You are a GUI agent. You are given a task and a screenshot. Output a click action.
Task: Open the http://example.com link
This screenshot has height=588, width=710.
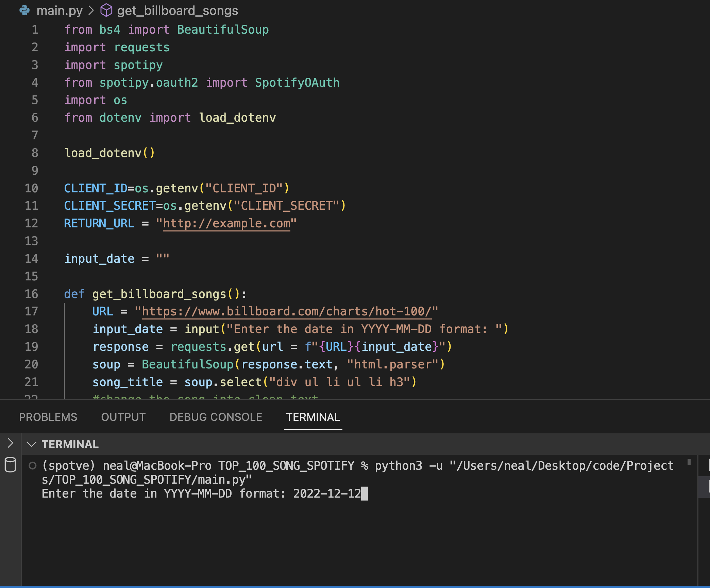pos(226,223)
